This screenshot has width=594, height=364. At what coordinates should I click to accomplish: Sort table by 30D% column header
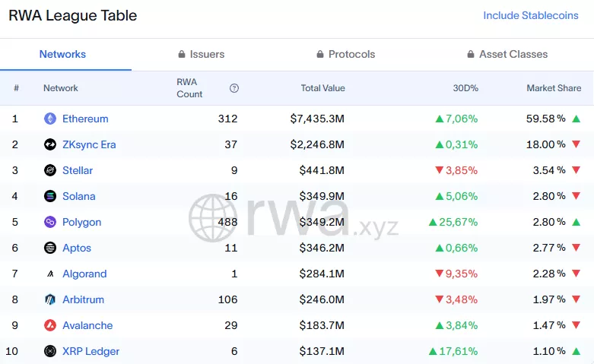pyautogui.click(x=465, y=88)
